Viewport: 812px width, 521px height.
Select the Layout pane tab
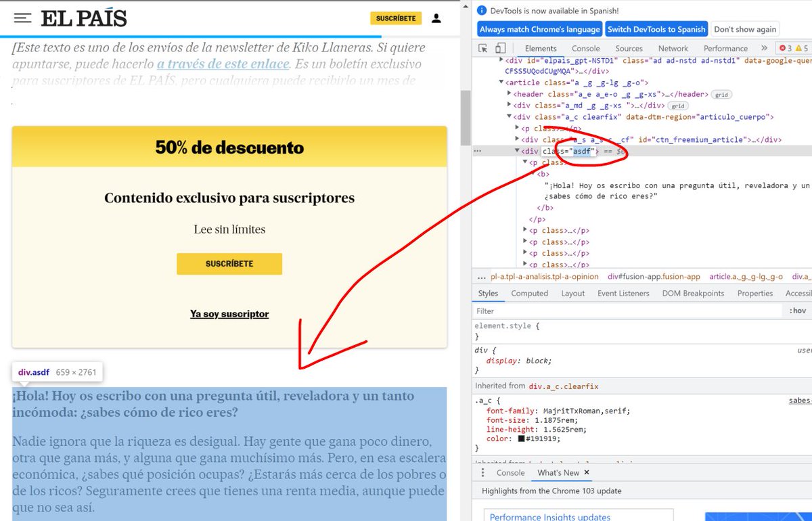pos(572,293)
